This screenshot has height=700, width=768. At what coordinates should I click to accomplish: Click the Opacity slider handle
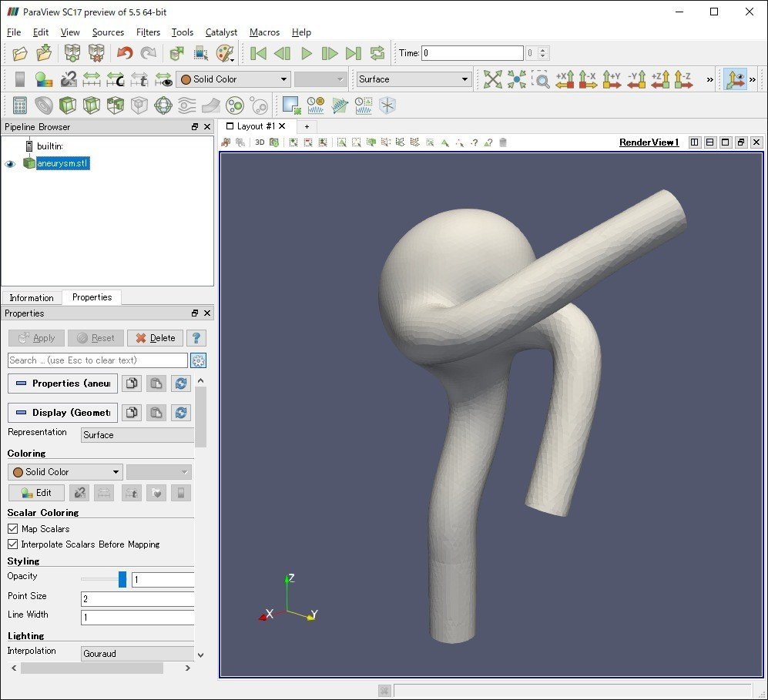[122, 580]
